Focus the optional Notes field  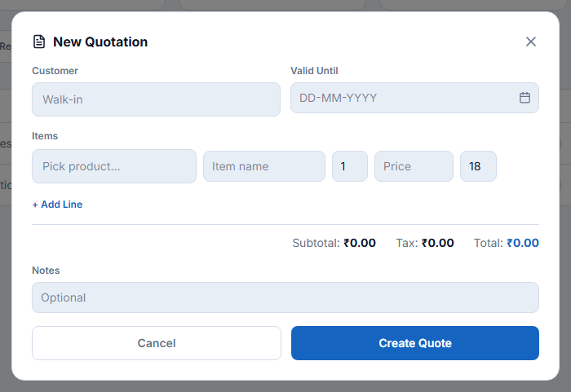(285, 297)
